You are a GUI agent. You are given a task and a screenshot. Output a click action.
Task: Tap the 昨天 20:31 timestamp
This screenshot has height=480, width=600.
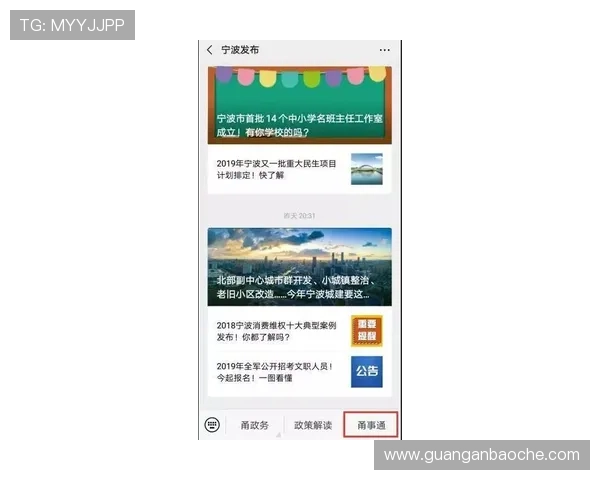pyautogui.click(x=300, y=216)
